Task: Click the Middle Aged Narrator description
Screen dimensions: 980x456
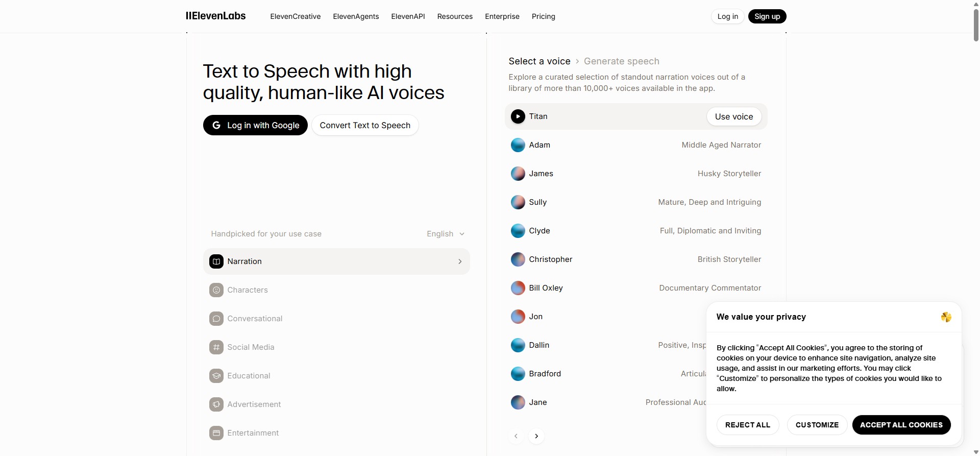Action: click(721, 145)
